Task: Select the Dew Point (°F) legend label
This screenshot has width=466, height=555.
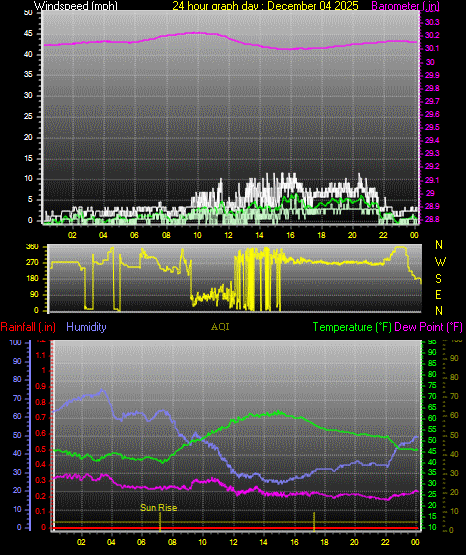Action: (x=428, y=327)
